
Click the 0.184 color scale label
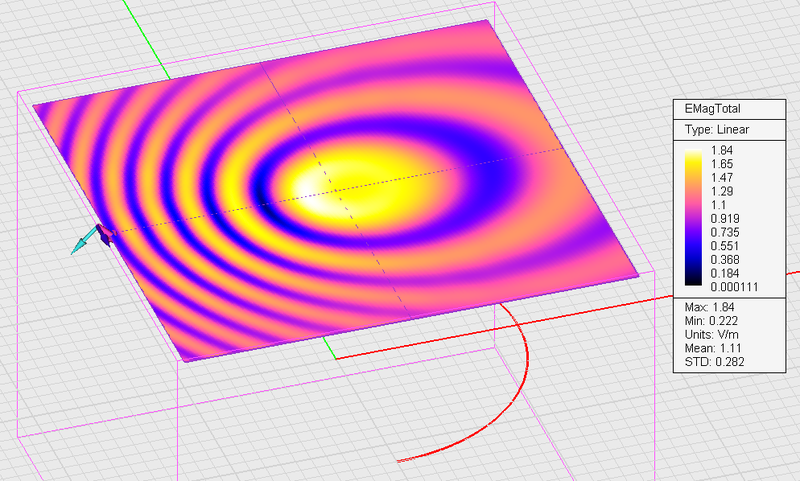(724, 273)
